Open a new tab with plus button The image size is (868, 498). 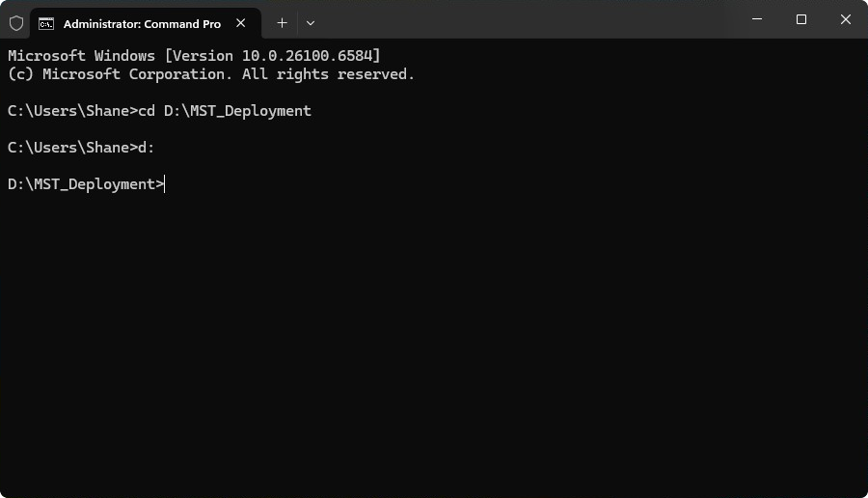[x=282, y=22]
